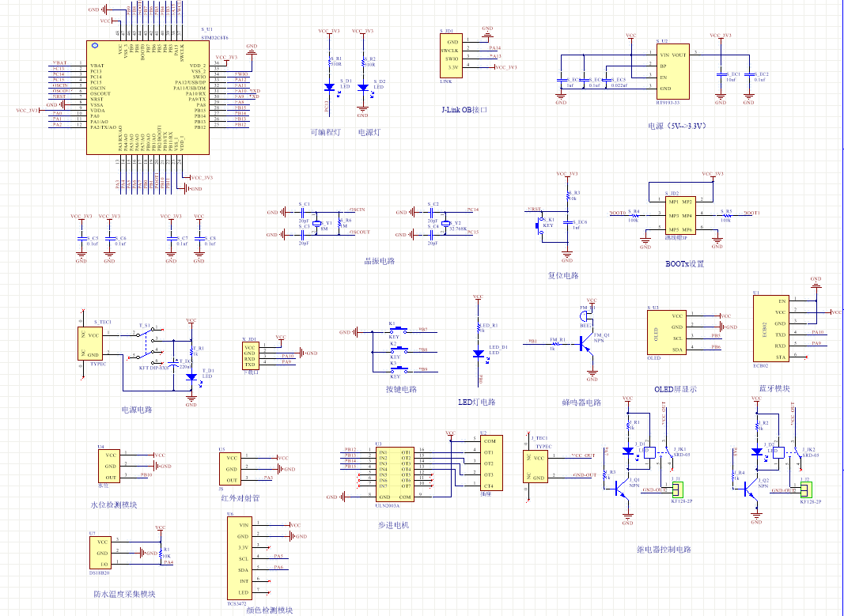Click the S_D1 programmable LED symbol
Screen dimensions: 844x616
pos(329,89)
